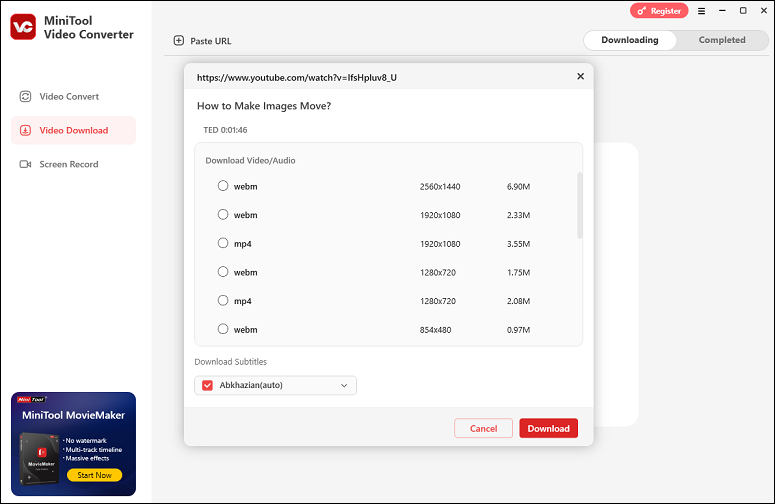This screenshot has width=775, height=504.
Task: Uncheck the Abkhazian(auto) subtitle checkbox
Action: pyautogui.click(x=208, y=385)
